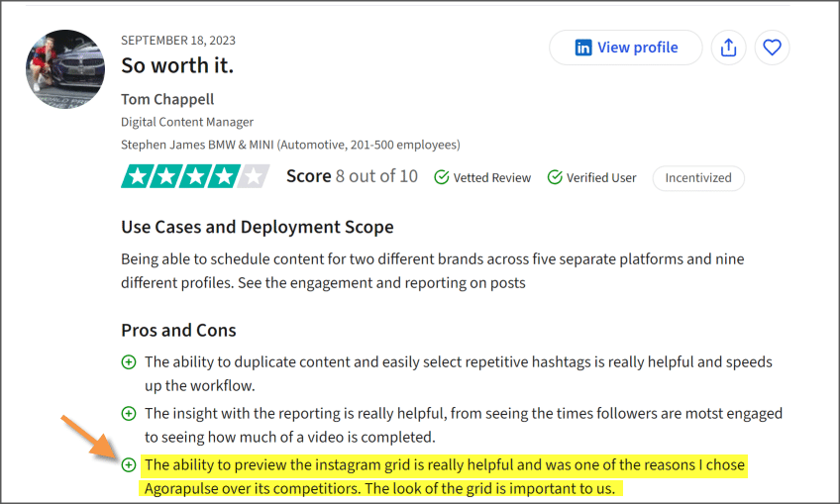
Task: Open Tom Chappell's LinkedIn View profile button
Action: [x=625, y=48]
